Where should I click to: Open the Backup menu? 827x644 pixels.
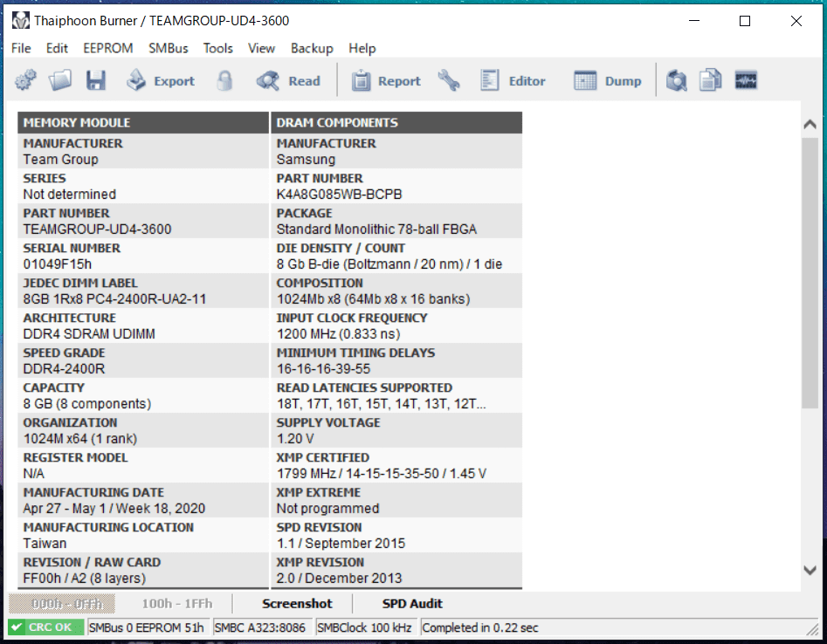point(313,49)
